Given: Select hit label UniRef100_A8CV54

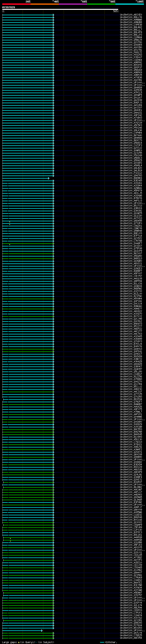Looking at the screenshot, I should [x=131, y=638].
